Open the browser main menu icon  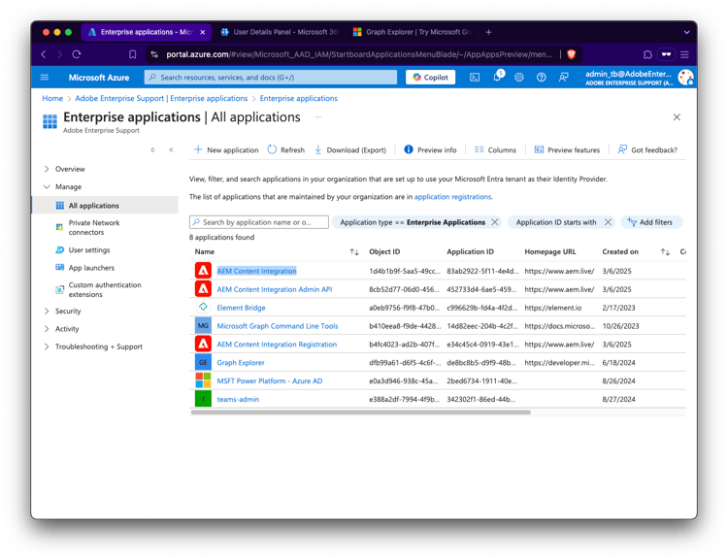coord(684,54)
